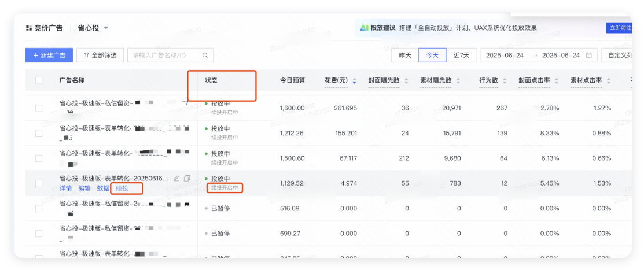Click the 20,971 素材曝光数 value
The height and width of the screenshot is (270, 644).
451,108
